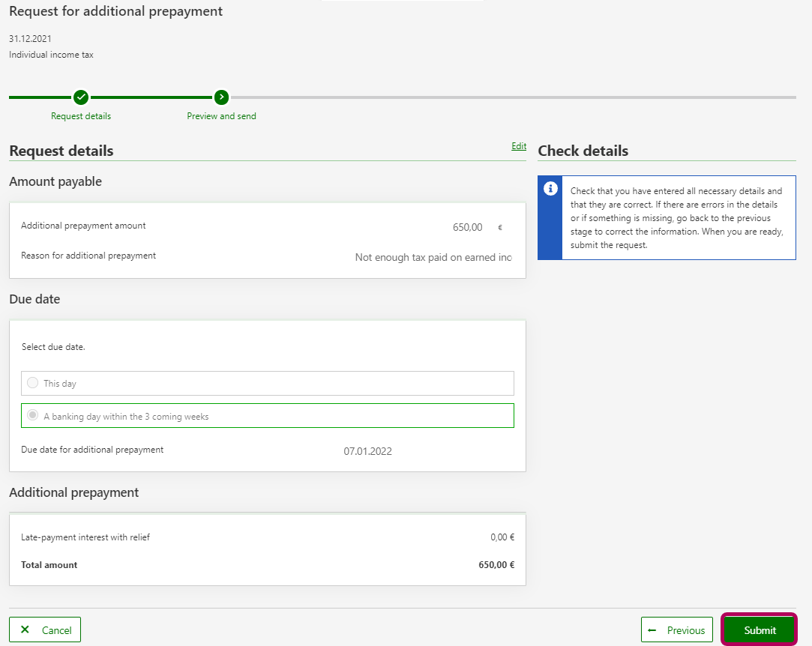Open the "Preview and send" step label
Image resolution: width=812 pixels, height=646 pixels.
pos(221,116)
